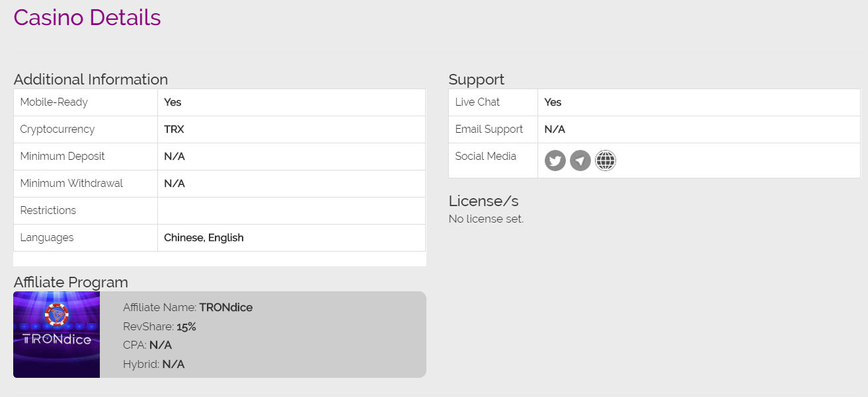
Task: Click the Affiliate Program section heading
Action: point(71,282)
